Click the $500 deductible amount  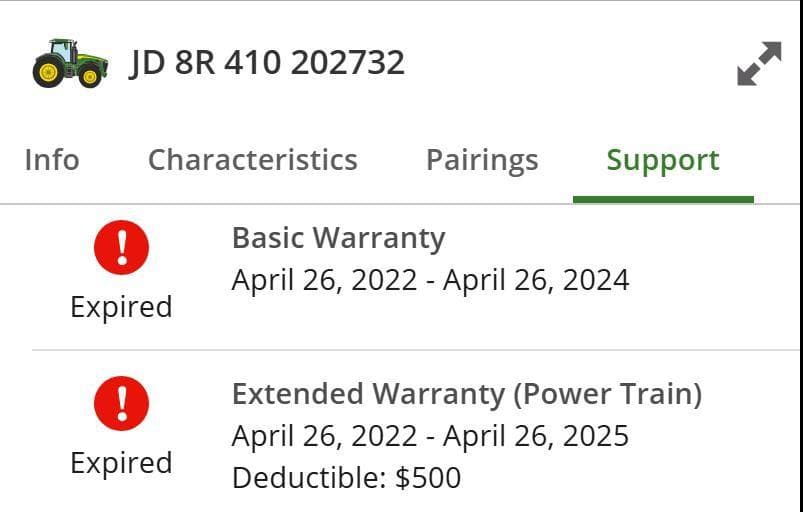pos(428,477)
